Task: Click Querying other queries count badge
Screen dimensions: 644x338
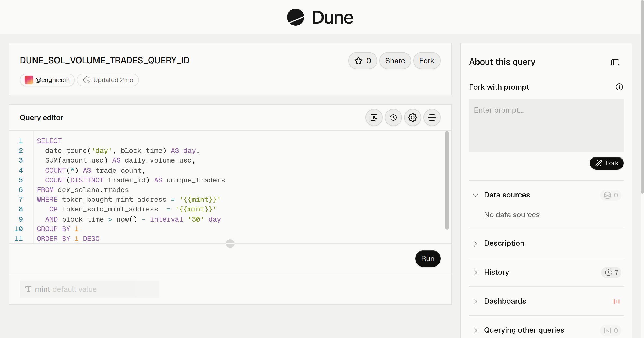Action: point(611,330)
